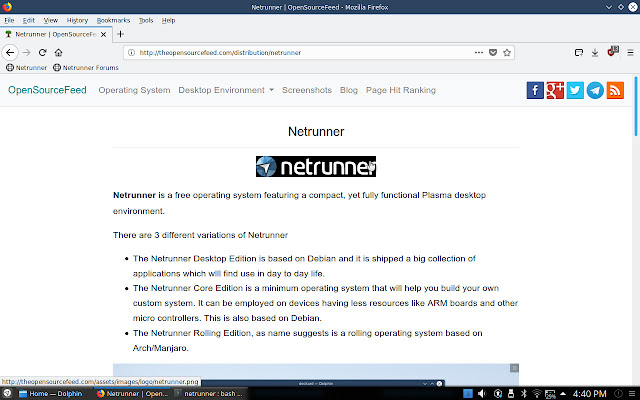Open the View menu
This screenshot has width=640, height=400.
tap(51, 20)
